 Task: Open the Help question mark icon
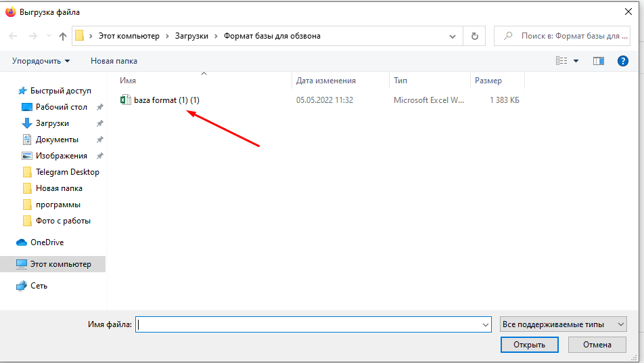(x=623, y=61)
